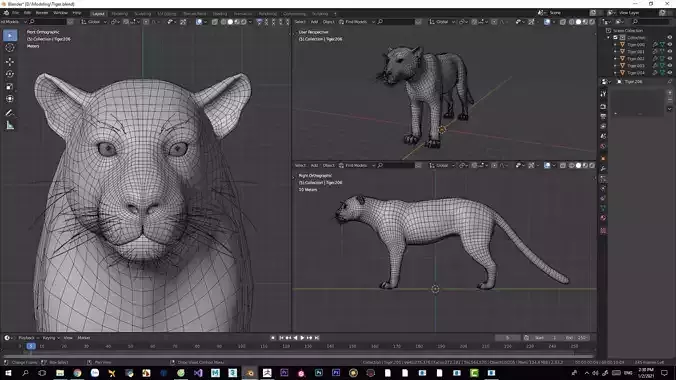The width and height of the screenshot is (676, 380).
Task: Select the Select Box tool
Action: tap(10, 35)
